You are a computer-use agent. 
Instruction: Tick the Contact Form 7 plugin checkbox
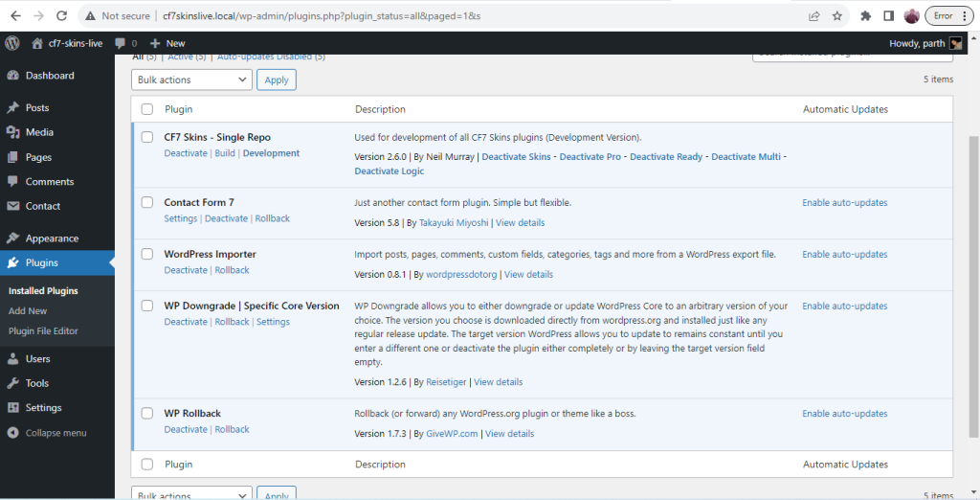[x=147, y=202]
